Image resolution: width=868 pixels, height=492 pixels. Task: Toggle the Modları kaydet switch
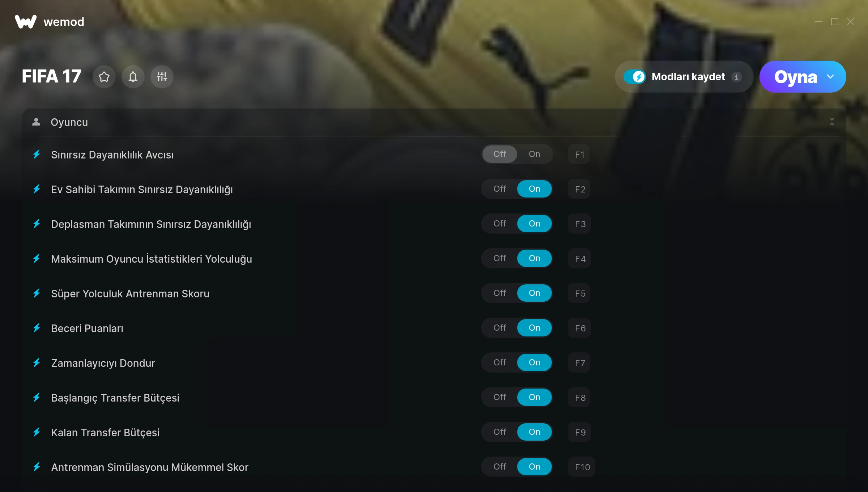pos(635,77)
